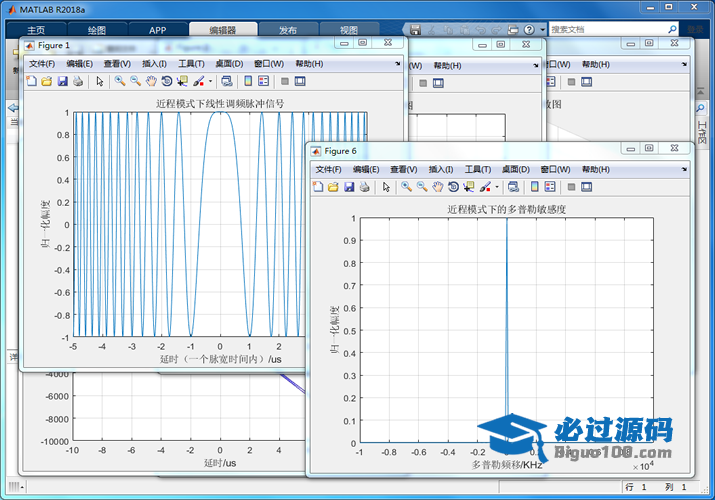Activate Zoom In tool in Figure 6
The image size is (715, 500).
click(406, 186)
